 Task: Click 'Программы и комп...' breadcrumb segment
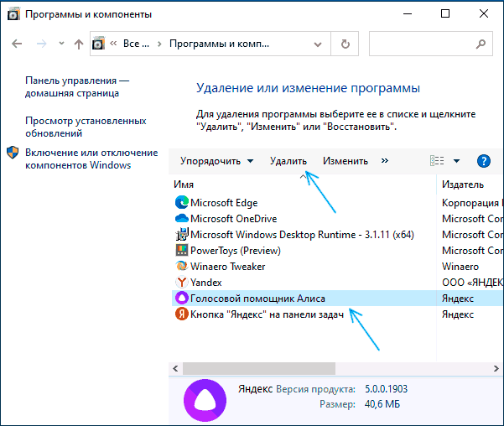[x=219, y=44]
